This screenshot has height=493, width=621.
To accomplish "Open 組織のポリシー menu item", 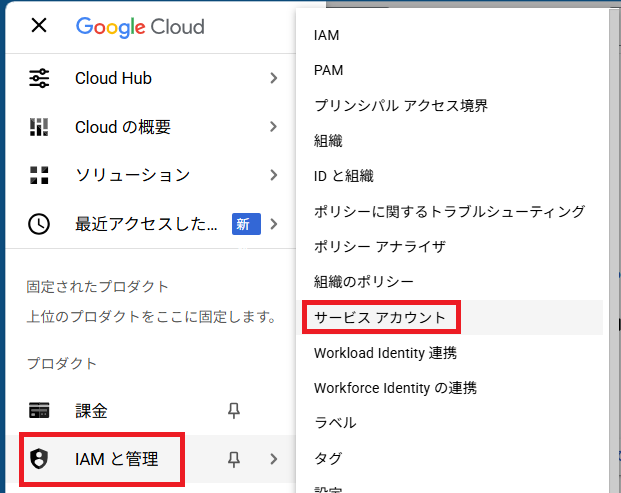I will (x=363, y=281).
